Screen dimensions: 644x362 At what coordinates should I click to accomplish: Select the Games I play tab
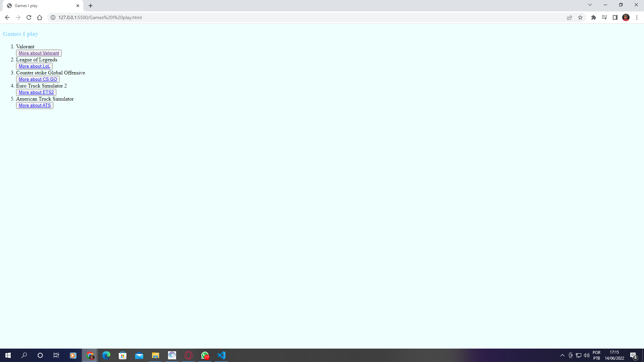[40, 6]
